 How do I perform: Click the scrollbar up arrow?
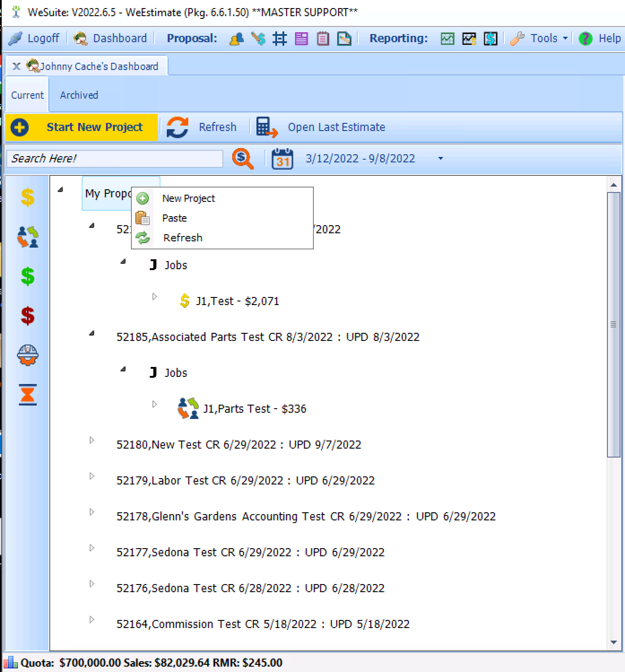point(614,185)
